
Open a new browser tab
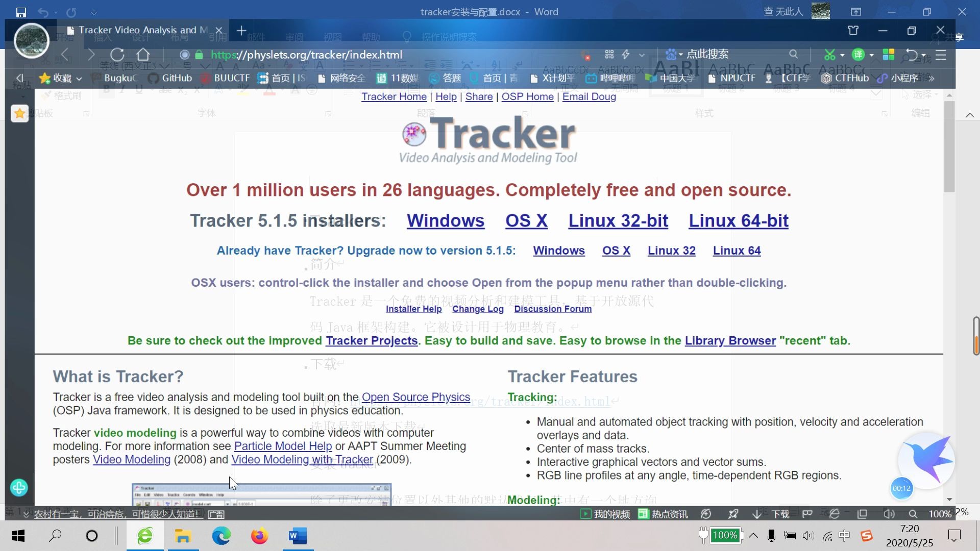tap(241, 31)
